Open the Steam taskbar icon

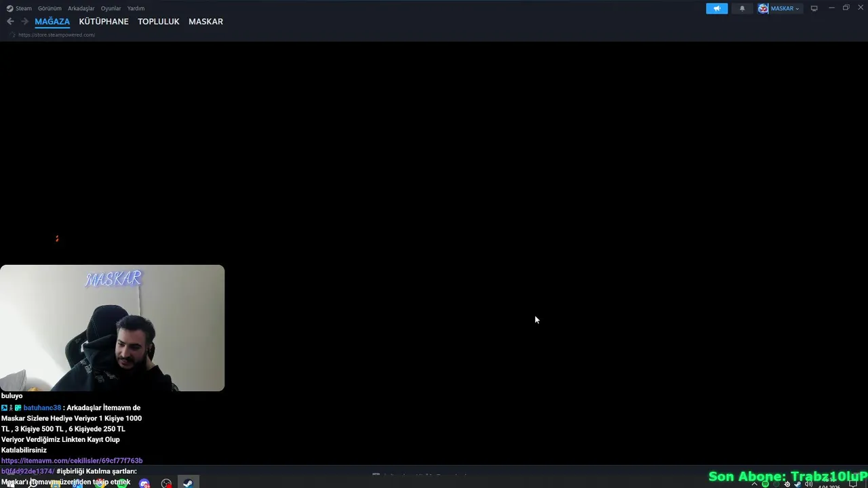(x=188, y=483)
